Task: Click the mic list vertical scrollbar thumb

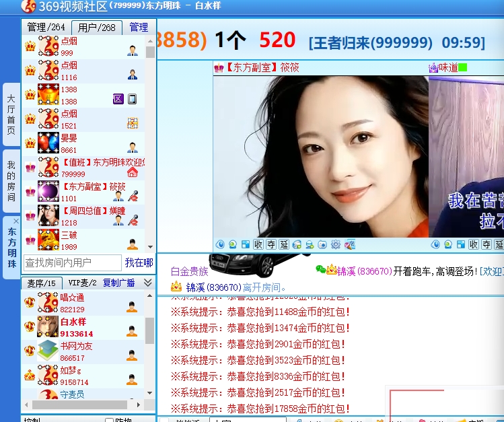Action: [149, 330]
